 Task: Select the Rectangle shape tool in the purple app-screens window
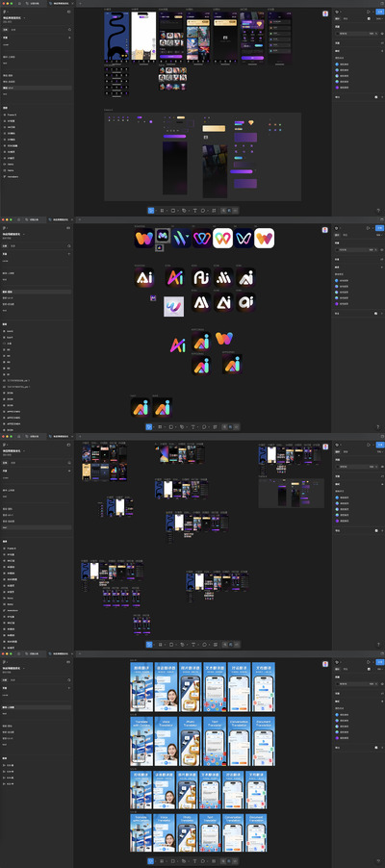click(172, 211)
